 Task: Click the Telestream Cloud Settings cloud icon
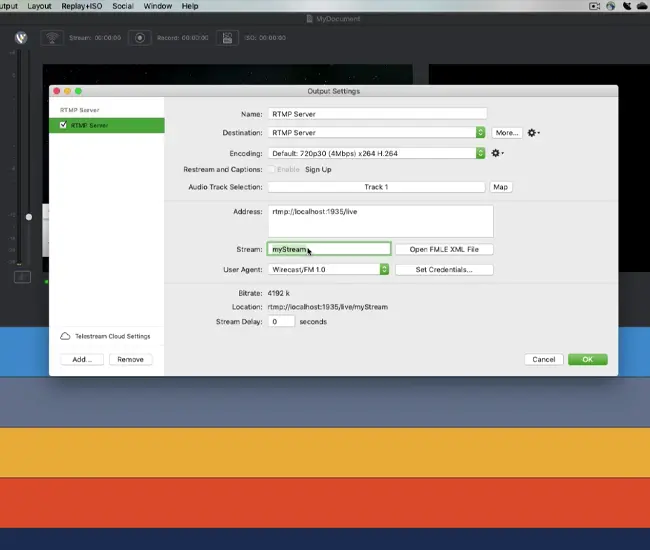(x=65, y=336)
